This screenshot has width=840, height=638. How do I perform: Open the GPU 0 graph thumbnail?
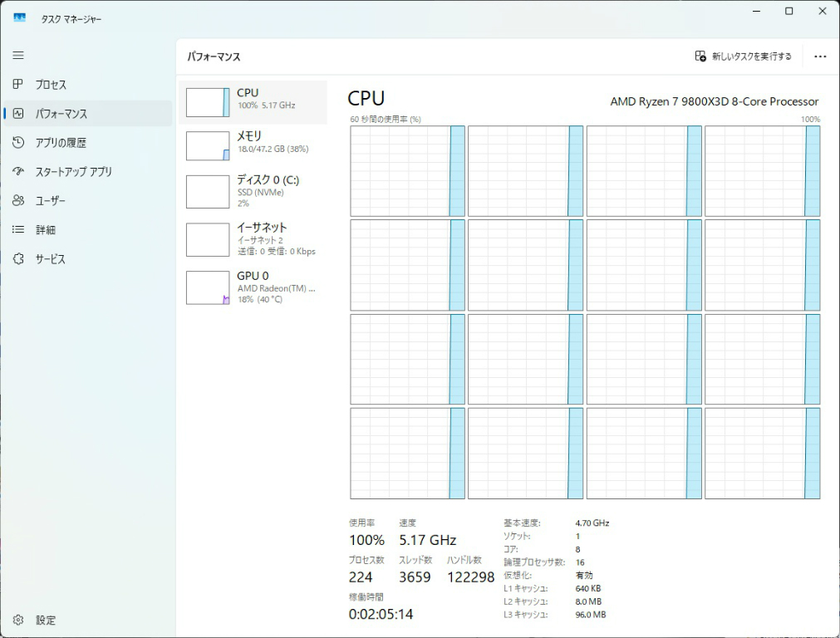pos(208,287)
